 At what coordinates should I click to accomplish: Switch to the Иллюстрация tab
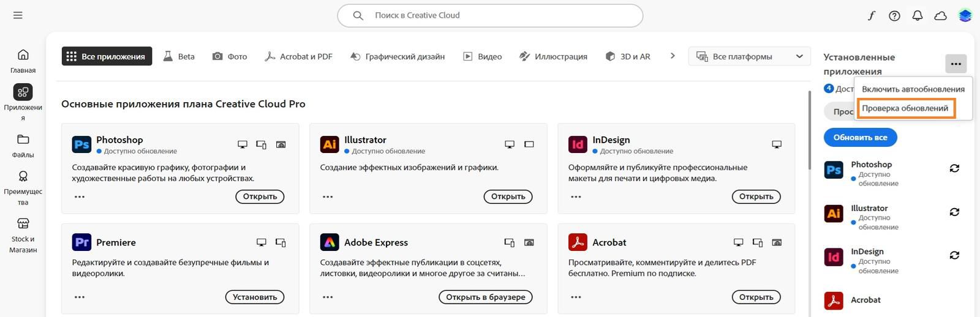[553, 56]
